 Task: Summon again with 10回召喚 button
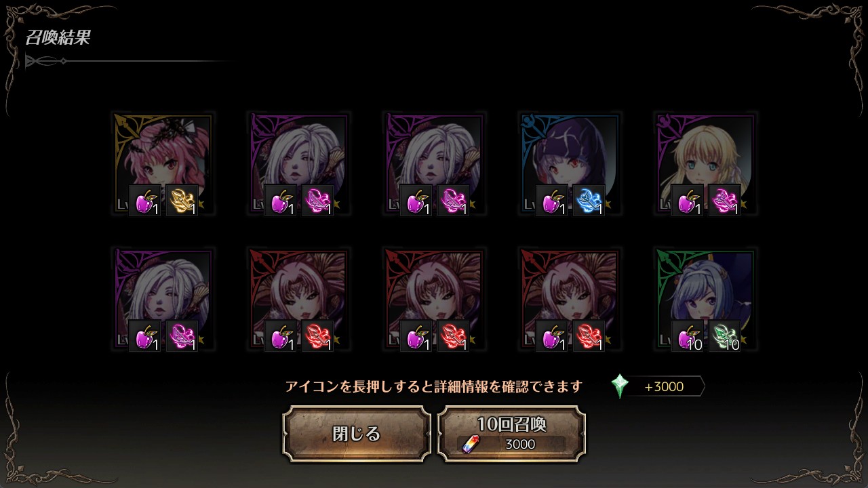(x=512, y=434)
